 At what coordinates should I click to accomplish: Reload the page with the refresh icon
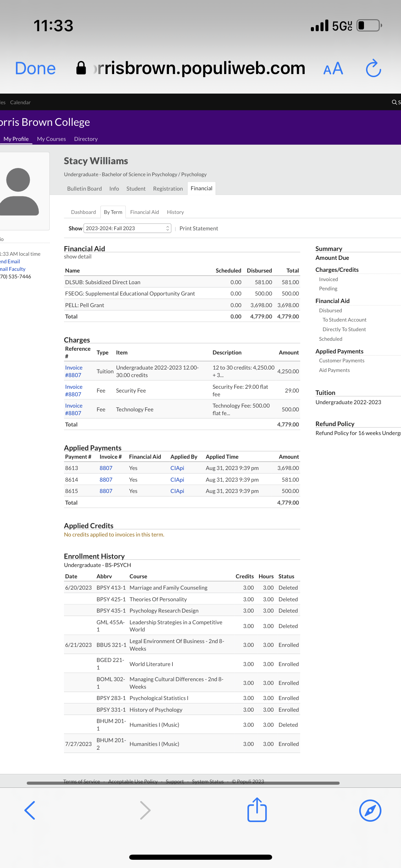coord(373,68)
